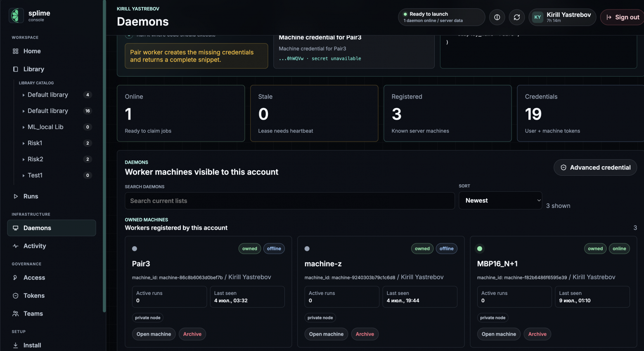Viewport: 644px width, 351px height.
Task: Open the Library section
Action: coord(52,69)
